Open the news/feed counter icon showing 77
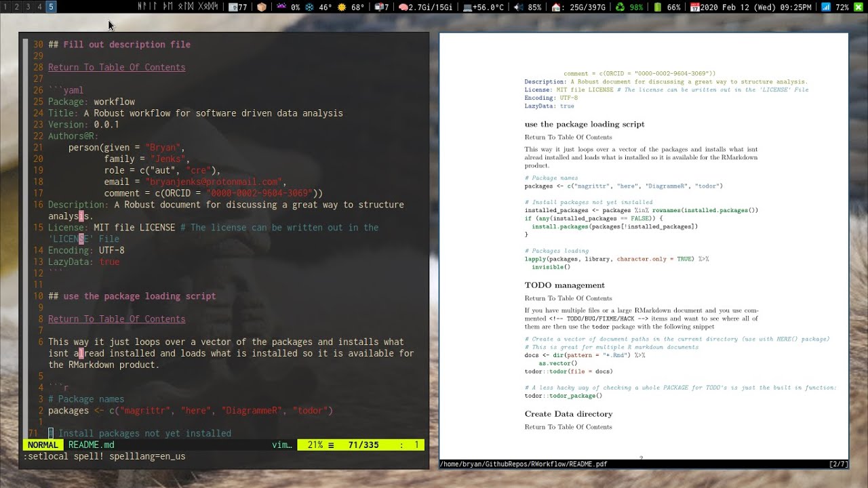 pos(233,7)
